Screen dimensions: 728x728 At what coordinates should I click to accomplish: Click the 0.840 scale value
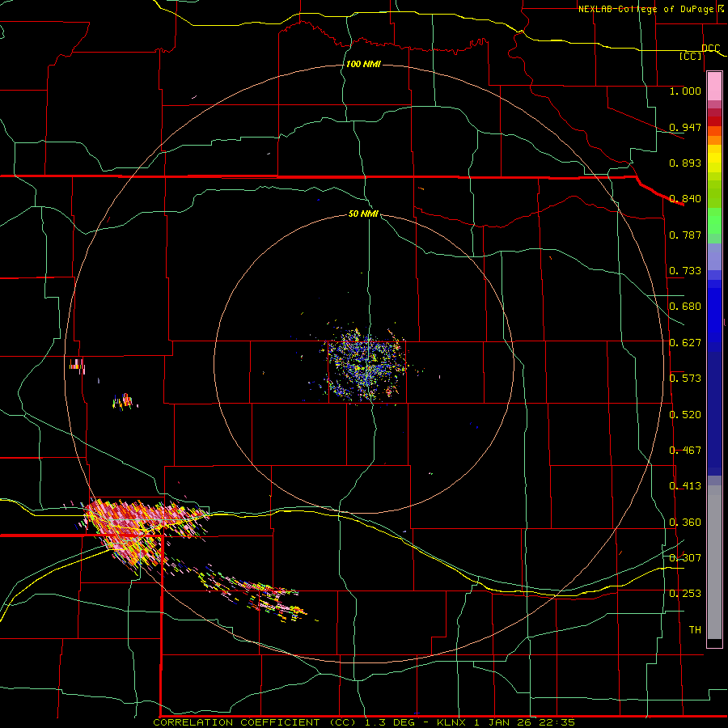pos(685,199)
